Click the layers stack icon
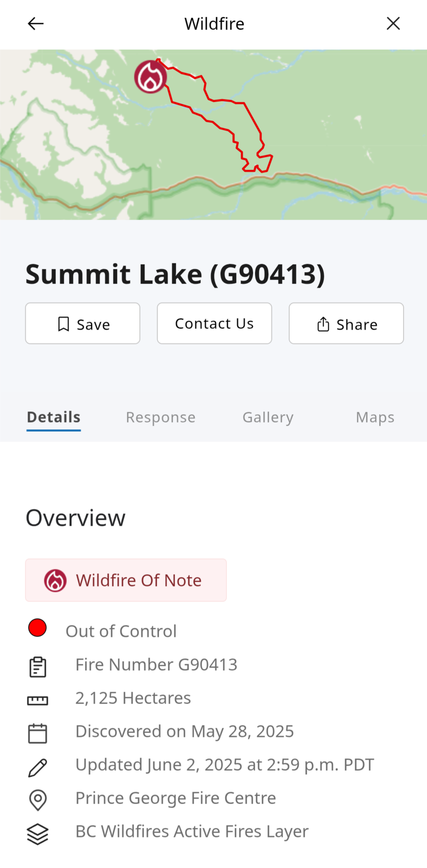Viewport: 427px width, 868px height. pyautogui.click(x=38, y=834)
